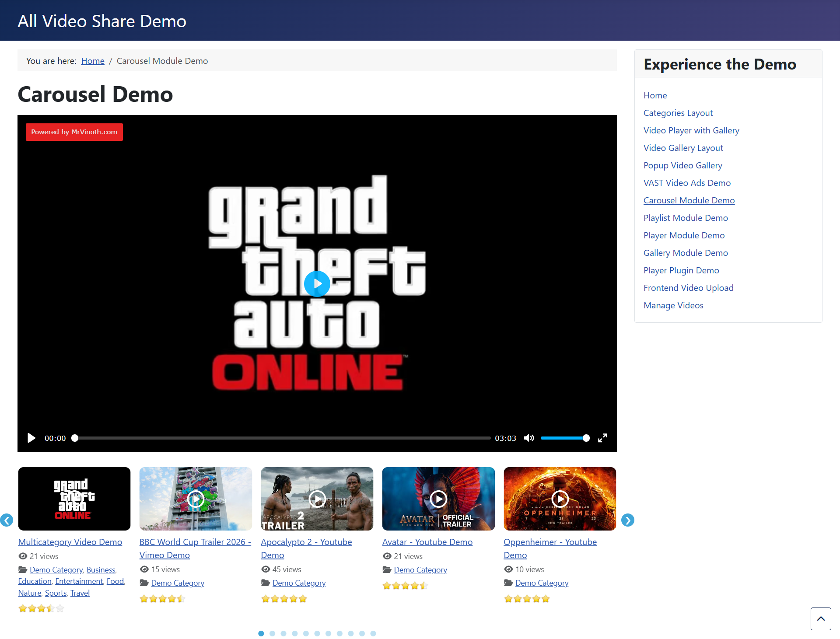Enter fullscreen mode on the video player

point(602,438)
